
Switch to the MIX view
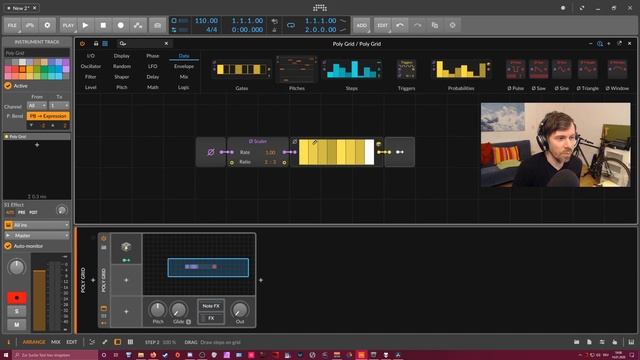56,342
